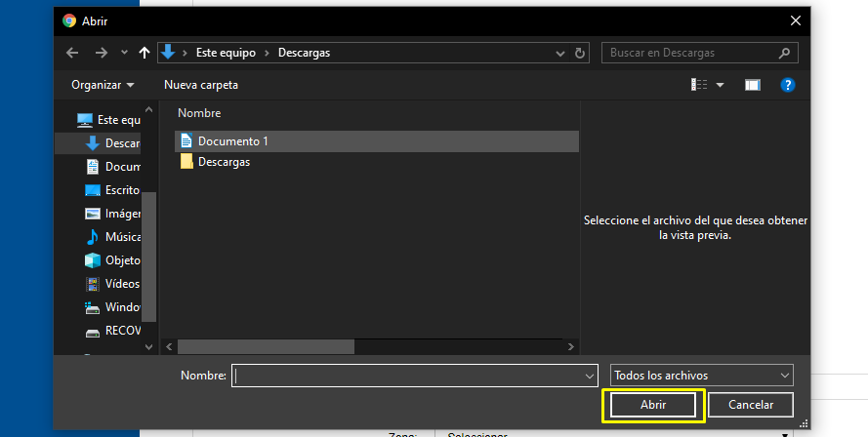Click Nueva carpeta

pyautogui.click(x=201, y=85)
